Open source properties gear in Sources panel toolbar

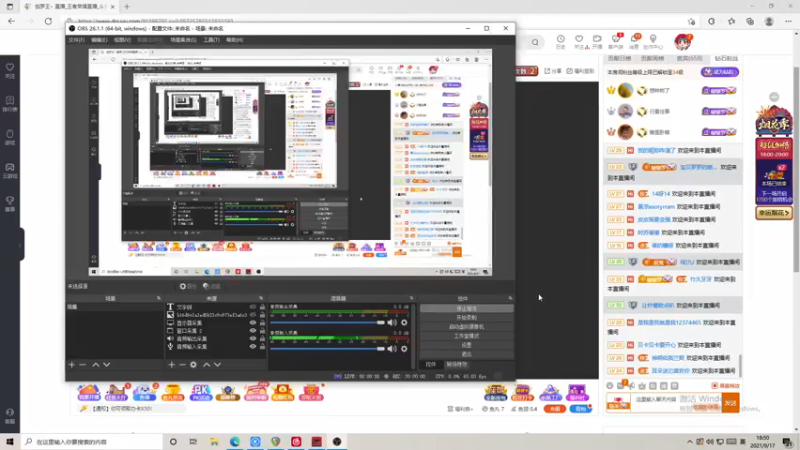[x=193, y=365]
